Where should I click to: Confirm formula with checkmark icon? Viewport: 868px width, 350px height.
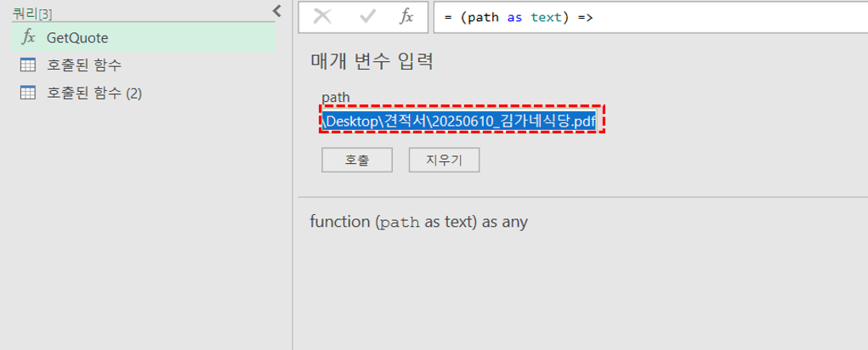[367, 17]
